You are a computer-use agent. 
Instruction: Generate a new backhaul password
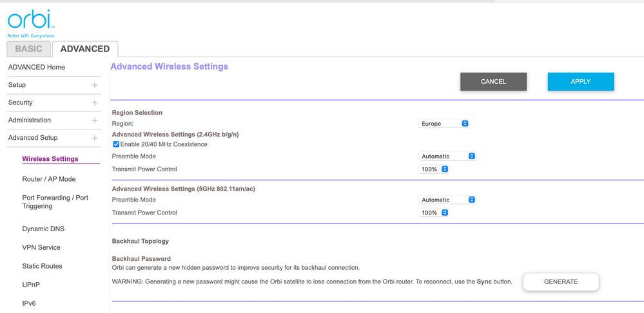[x=560, y=282]
